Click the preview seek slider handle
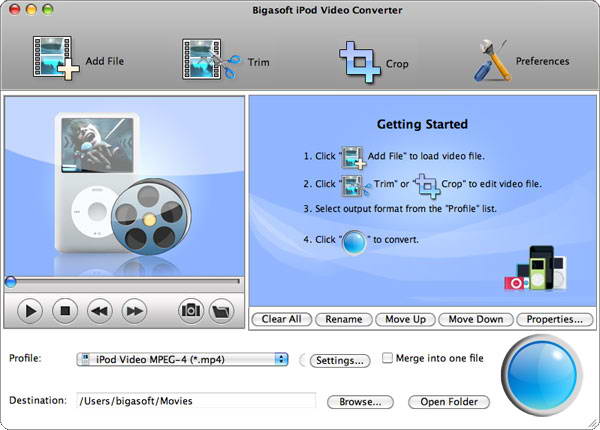The width and height of the screenshot is (600, 430). (10, 282)
